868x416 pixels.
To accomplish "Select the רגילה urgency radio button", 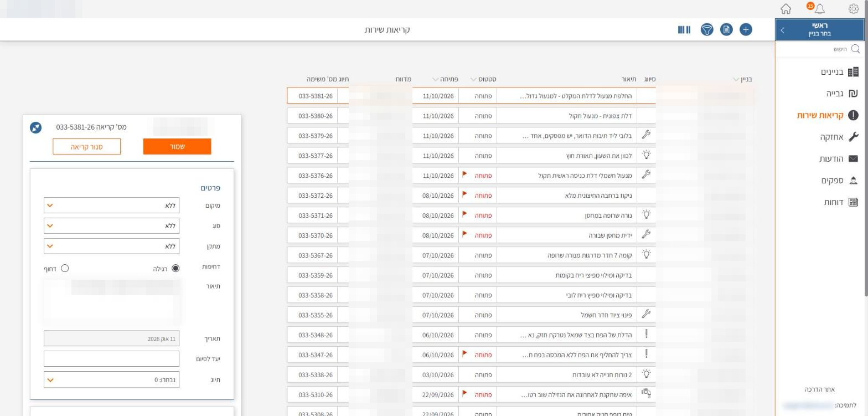I will coord(175,268).
